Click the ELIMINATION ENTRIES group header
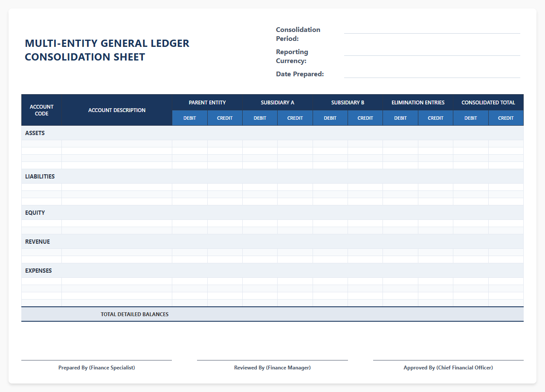The width and height of the screenshot is (545, 392). pyautogui.click(x=418, y=102)
